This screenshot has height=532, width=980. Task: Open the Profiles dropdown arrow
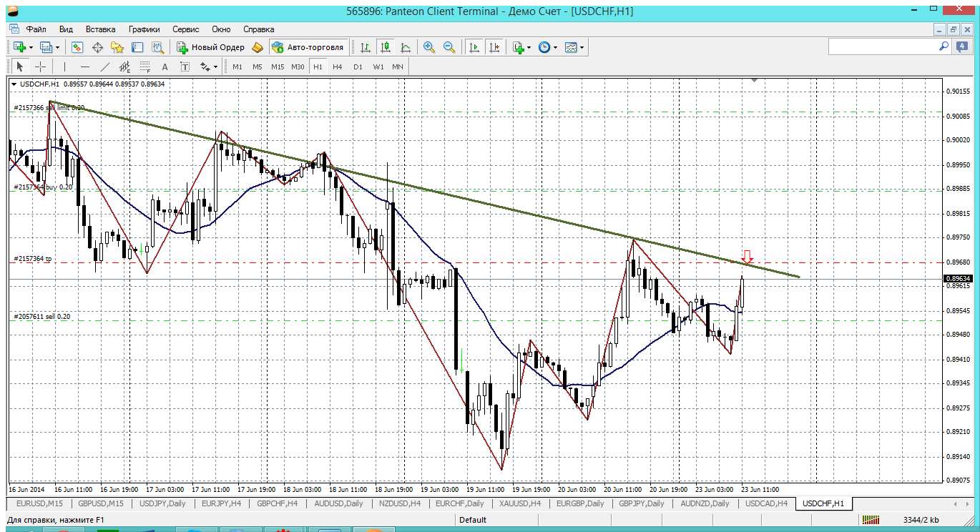point(58,47)
